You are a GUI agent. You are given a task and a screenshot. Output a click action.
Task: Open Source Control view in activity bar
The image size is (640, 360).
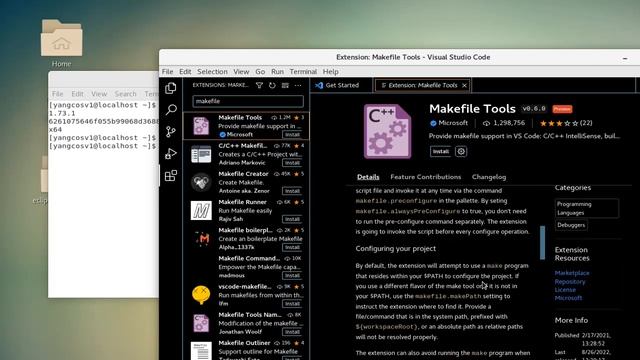pyautogui.click(x=171, y=131)
